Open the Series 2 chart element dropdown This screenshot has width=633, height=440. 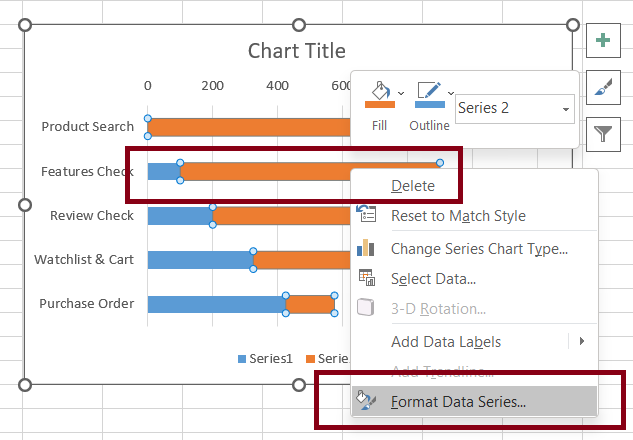coord(565,109)
